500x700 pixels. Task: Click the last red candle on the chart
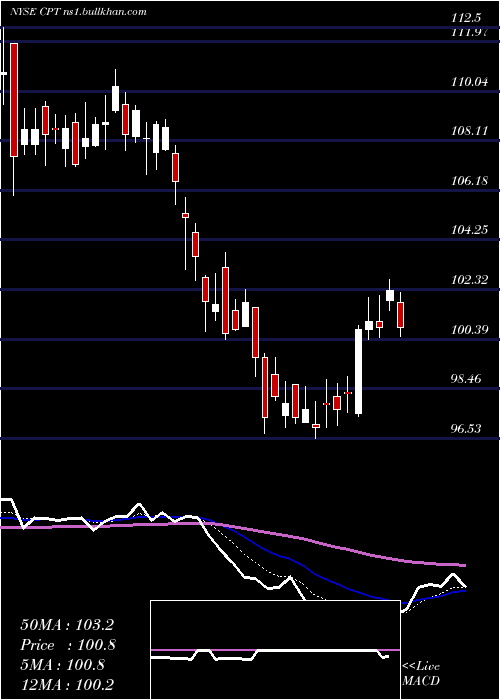click(400, 315)
